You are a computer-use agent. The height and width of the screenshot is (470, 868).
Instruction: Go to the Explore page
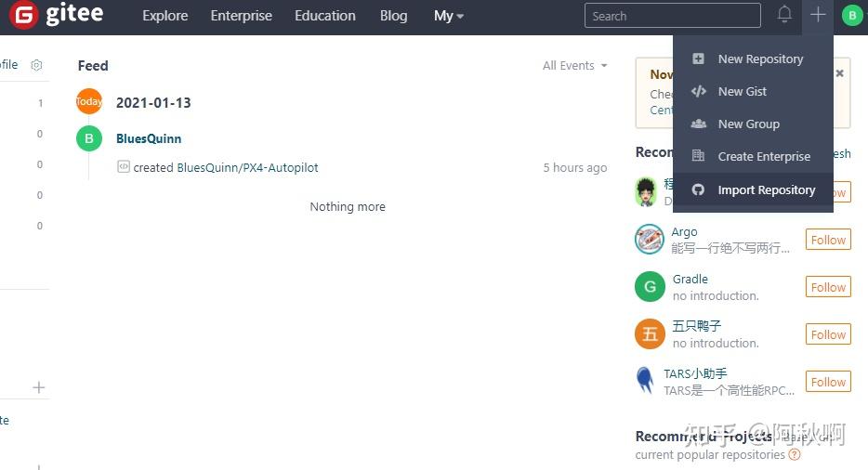pyautogui.click(x=164, y=16)
